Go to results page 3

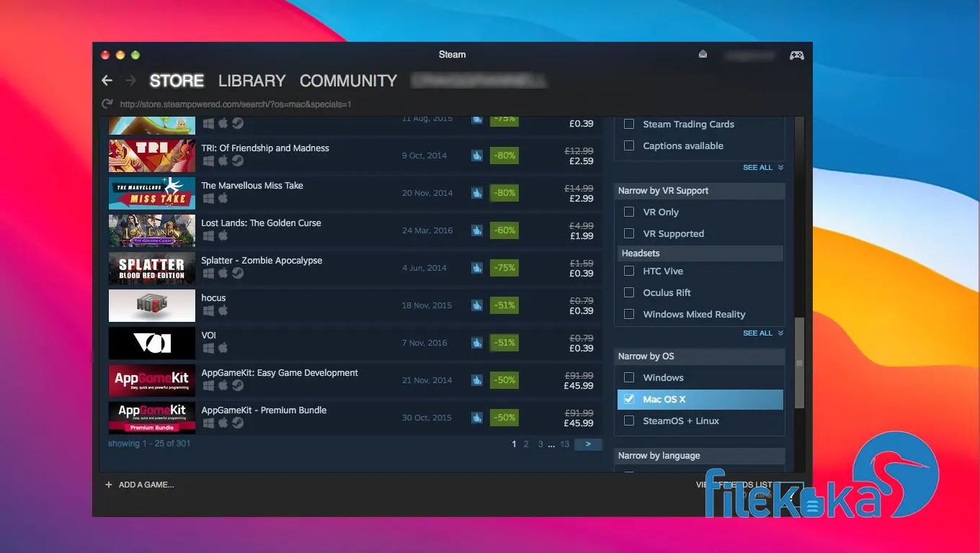coord(540,444)
